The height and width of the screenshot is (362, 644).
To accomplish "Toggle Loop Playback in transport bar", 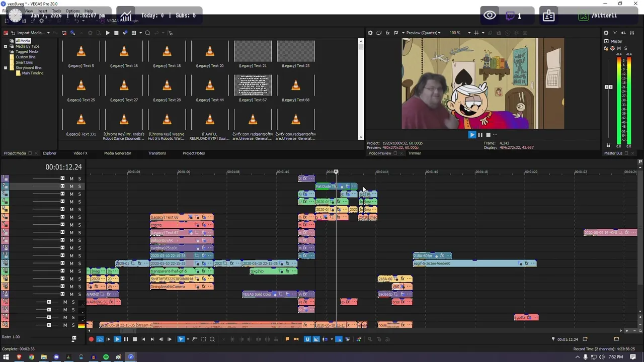I will point(100,339).
